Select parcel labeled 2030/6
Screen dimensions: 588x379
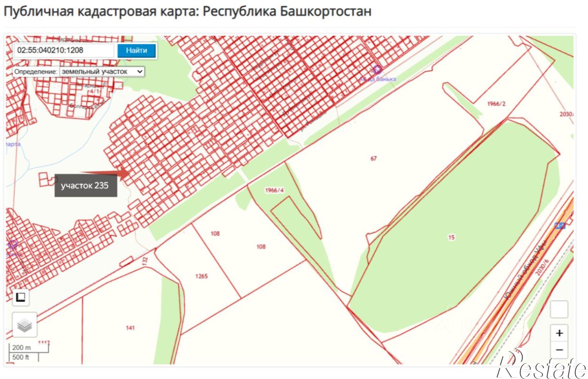tap(542, 267)
